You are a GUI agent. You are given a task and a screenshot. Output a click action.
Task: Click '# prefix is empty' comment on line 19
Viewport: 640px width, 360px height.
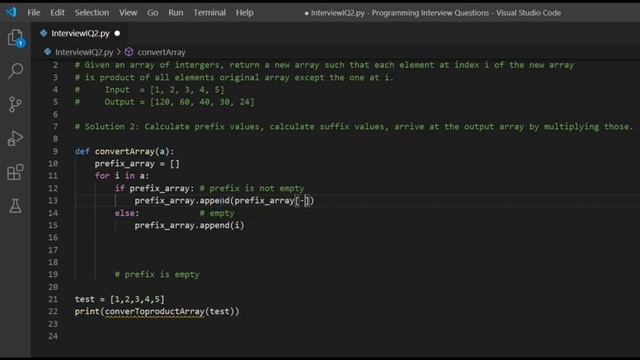157,275
